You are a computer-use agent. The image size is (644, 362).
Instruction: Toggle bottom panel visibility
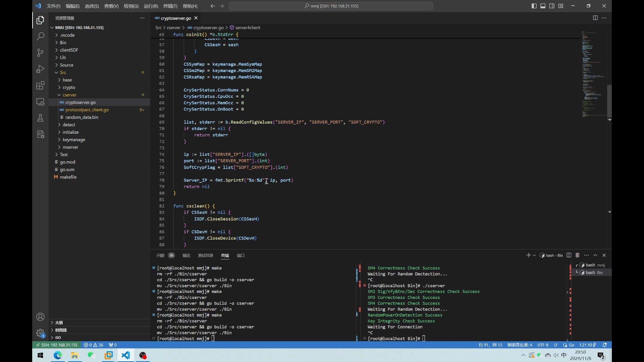(543, 6)
